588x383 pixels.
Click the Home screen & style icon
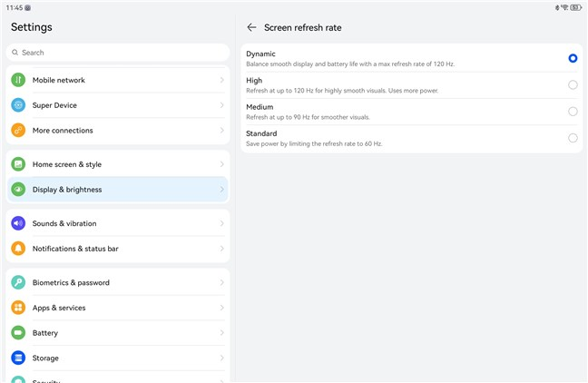[18, 164]
